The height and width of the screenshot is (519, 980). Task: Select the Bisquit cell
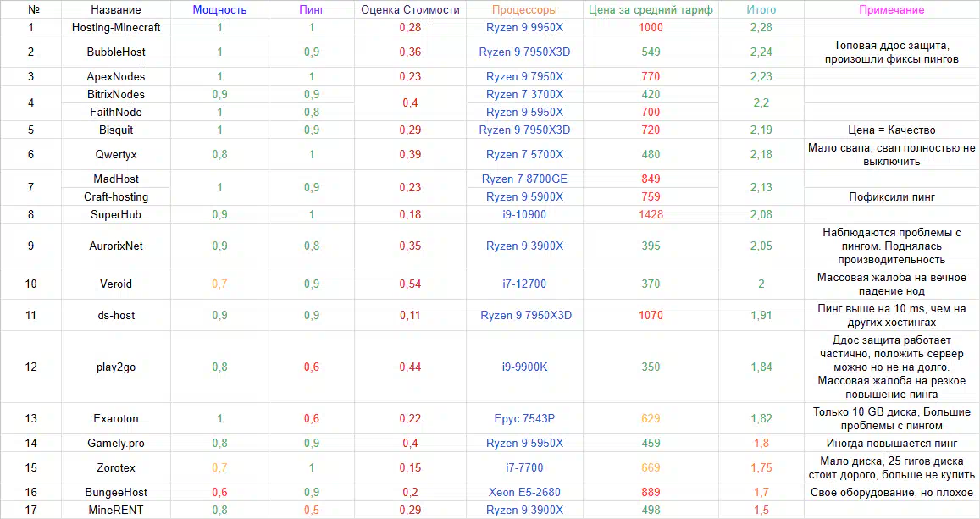(116, 130)
